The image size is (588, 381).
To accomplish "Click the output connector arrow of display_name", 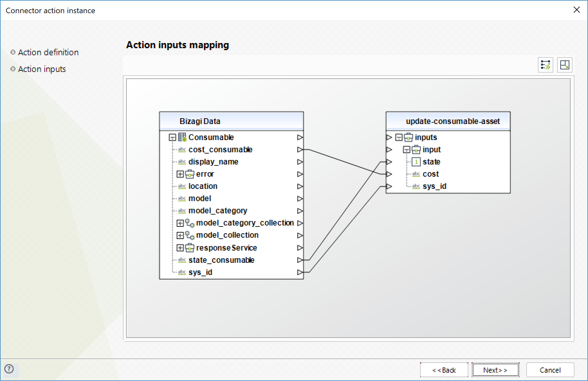I will (300, 162).
